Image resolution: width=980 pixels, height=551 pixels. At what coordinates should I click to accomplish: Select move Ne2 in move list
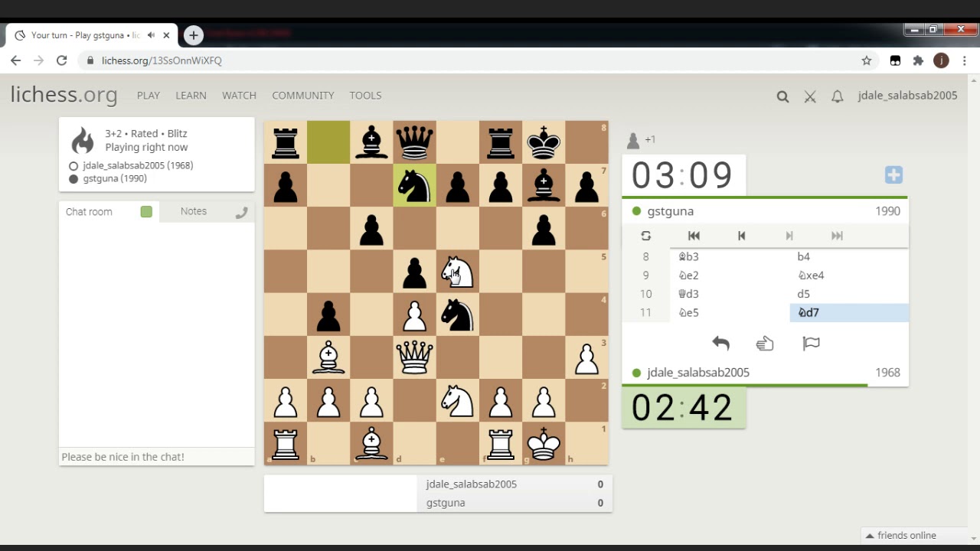(730, 275)
